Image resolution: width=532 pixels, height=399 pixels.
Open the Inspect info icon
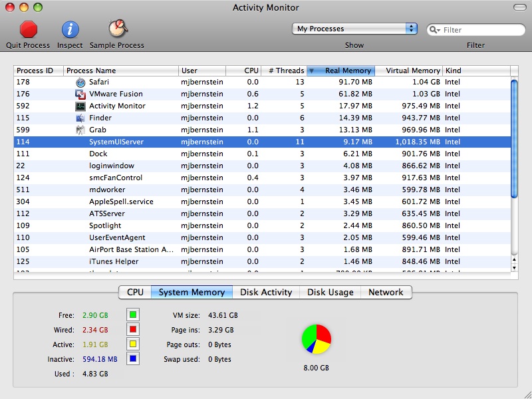click(70, 29)
